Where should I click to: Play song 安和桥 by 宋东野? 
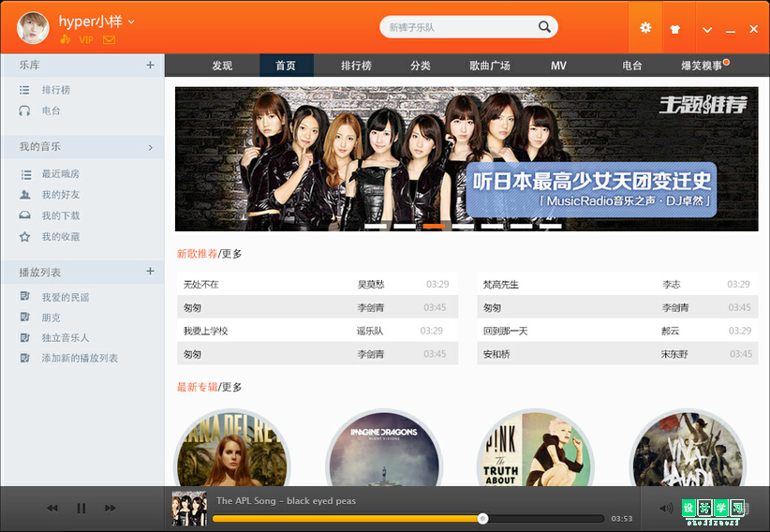pyautogui.click(x=617, y=354)
